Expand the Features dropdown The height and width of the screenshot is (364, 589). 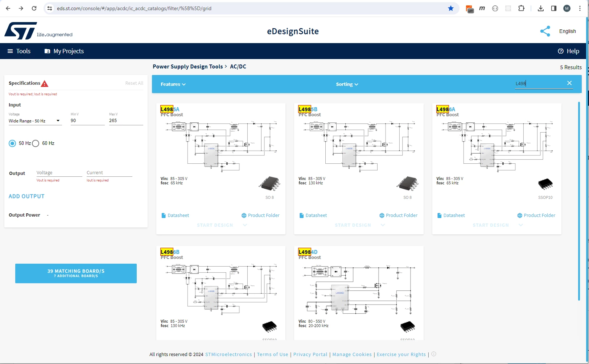tap(173, 84)
